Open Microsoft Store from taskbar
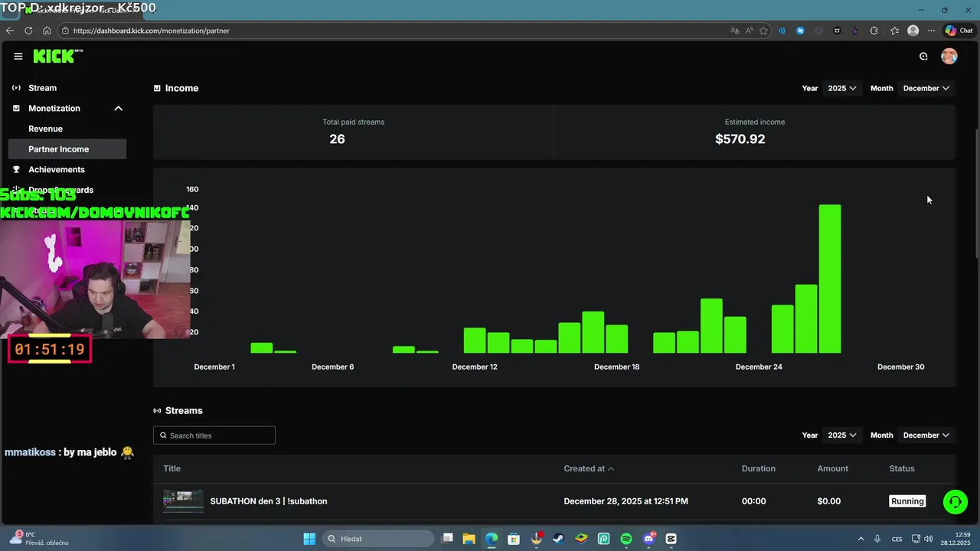Screen dimensions: 980x551 click(x=514, y=539)
